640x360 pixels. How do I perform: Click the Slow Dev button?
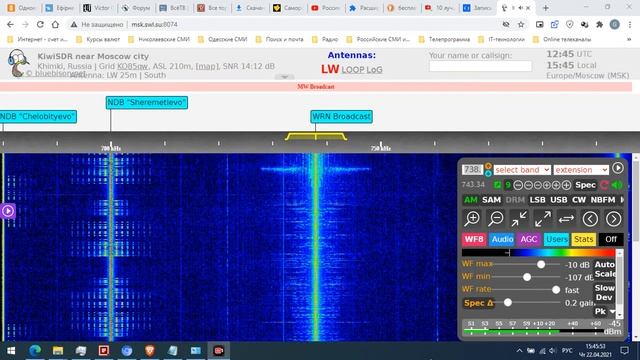(x=604, y=293)
